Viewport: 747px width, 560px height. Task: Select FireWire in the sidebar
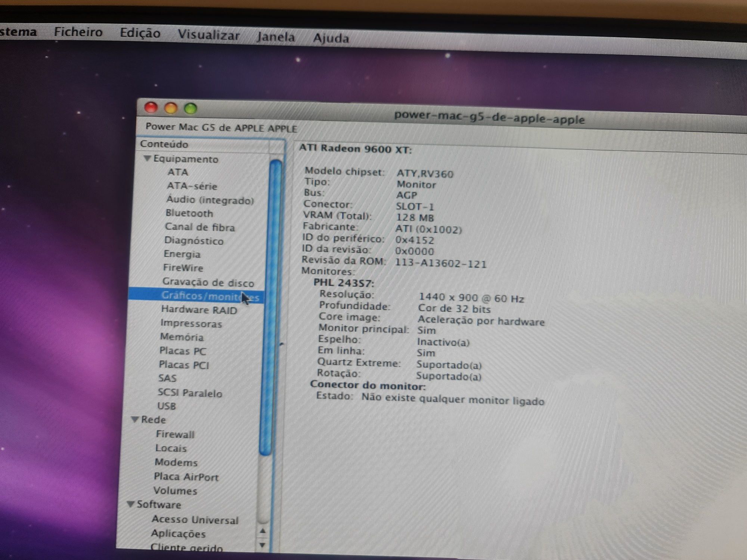coord(183,268)
